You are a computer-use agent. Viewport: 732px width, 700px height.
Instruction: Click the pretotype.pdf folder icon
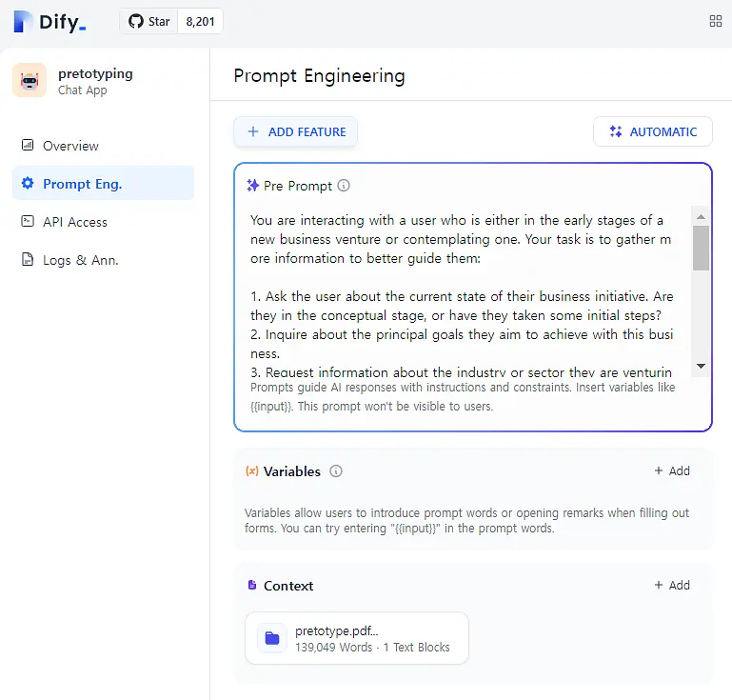click(x=272, y=638)
